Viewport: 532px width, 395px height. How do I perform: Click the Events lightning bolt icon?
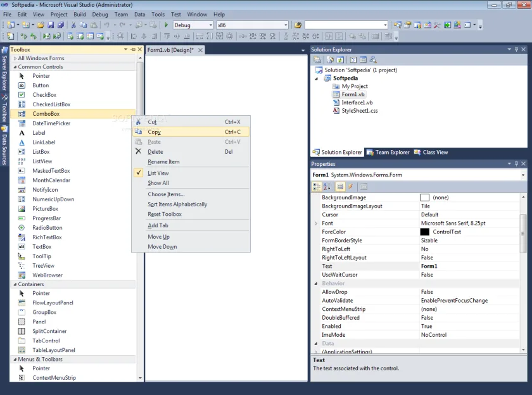pyautogui.click(x=350, y=187)
